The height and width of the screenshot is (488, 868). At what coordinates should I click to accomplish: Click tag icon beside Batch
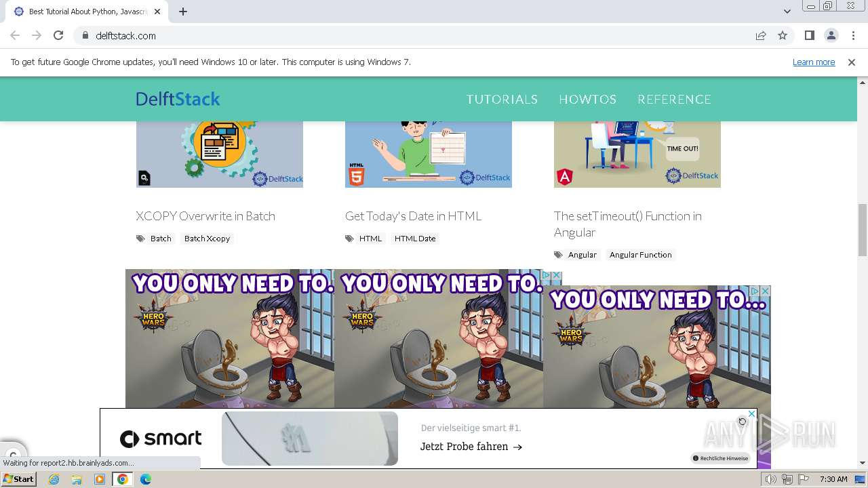pyautogui.click(x=140, y=239)
